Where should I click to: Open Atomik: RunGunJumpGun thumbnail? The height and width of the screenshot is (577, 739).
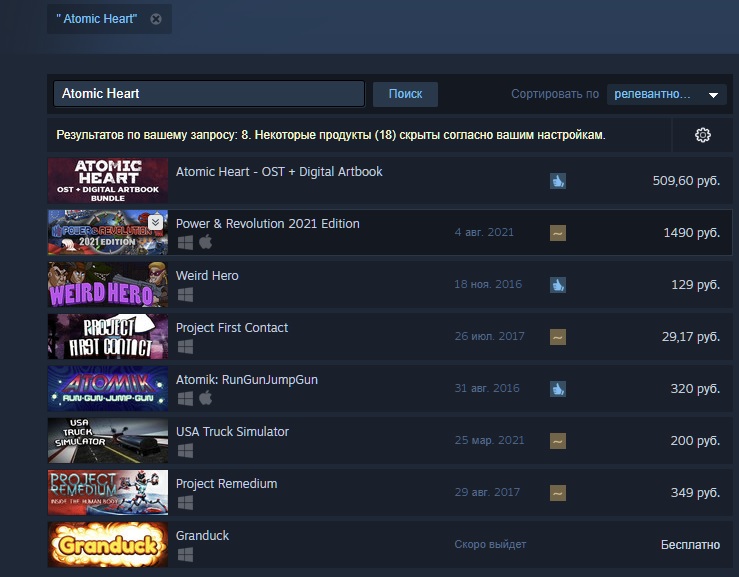(x=108, y=388)
